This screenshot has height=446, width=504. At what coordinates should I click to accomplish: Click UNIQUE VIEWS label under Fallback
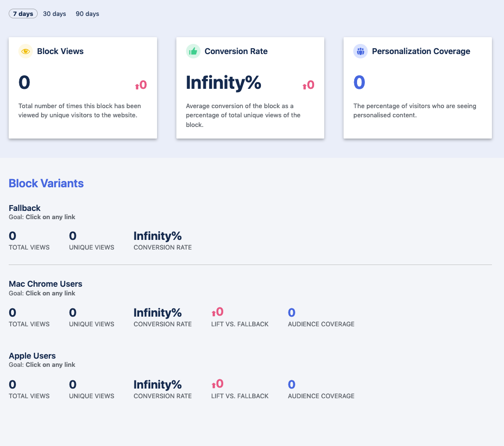(92, 247)
